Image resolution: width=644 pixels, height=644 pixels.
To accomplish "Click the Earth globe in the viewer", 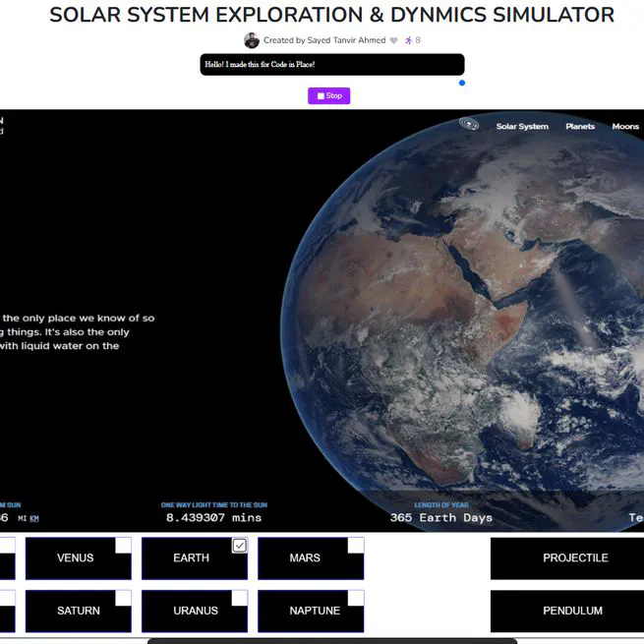I will (472, 315).
